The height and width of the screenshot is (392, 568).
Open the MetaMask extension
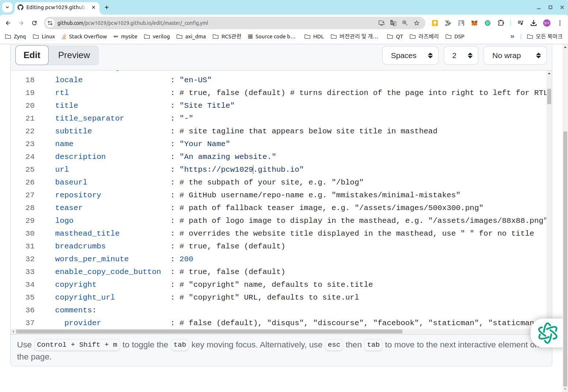tap(474, 23)
